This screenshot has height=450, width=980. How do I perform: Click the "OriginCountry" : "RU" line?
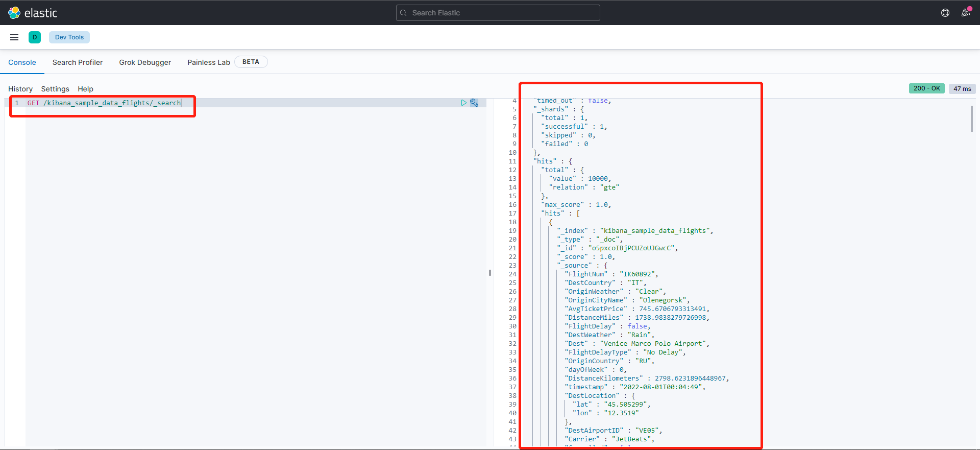click(x=609, y=361)
